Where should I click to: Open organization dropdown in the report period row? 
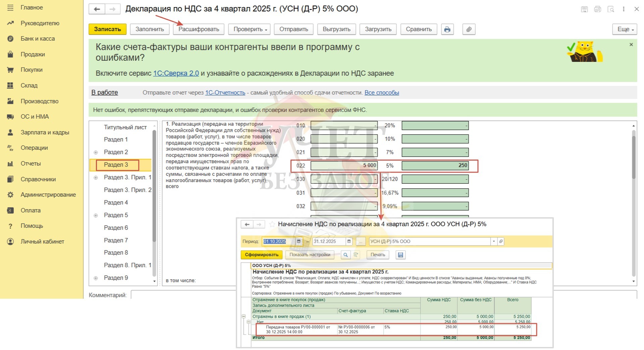coord(493,241)
